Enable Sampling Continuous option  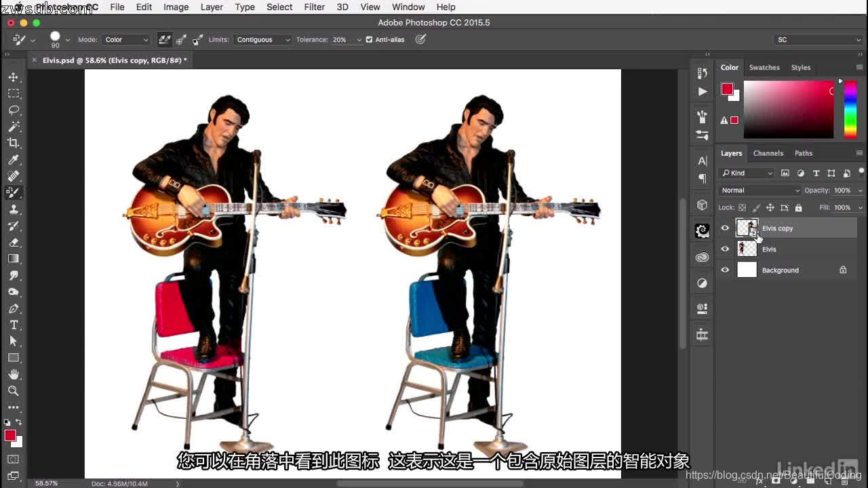[164, 39]
